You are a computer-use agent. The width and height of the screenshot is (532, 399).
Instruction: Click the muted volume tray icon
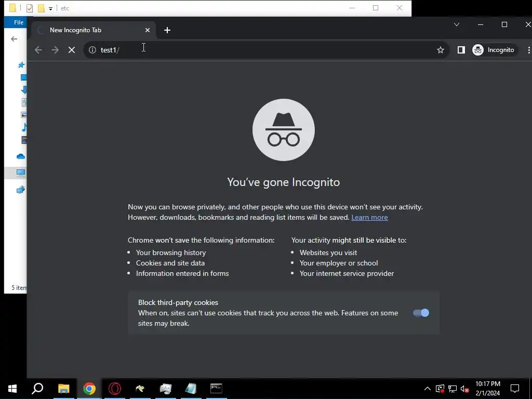point(465,389)
